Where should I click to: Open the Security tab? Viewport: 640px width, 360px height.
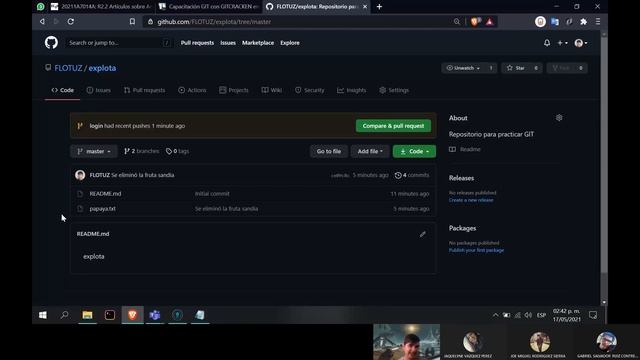point(310,90)
